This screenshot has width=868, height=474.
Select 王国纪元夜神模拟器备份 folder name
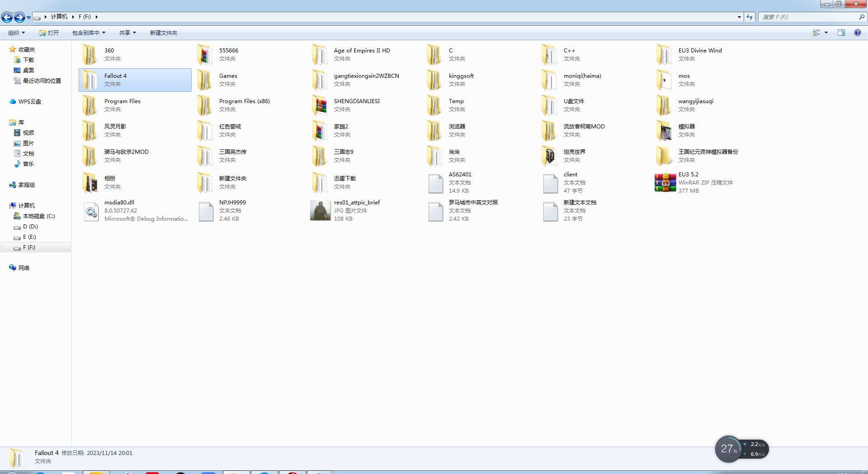(708, 152)
